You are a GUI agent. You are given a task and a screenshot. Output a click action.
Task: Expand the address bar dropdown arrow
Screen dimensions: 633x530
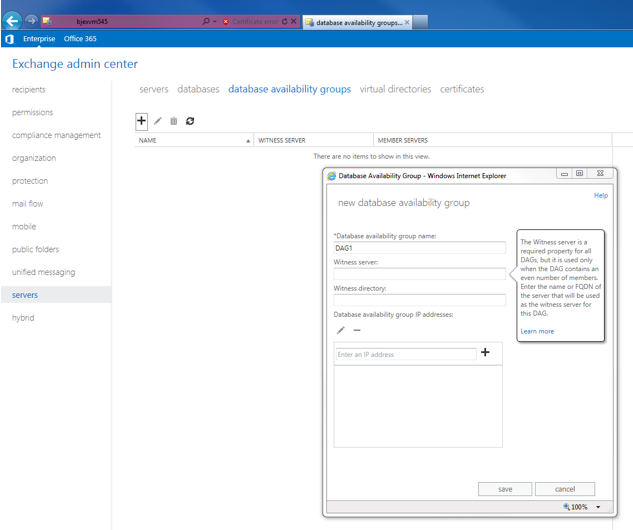click(x=215, y=21)
